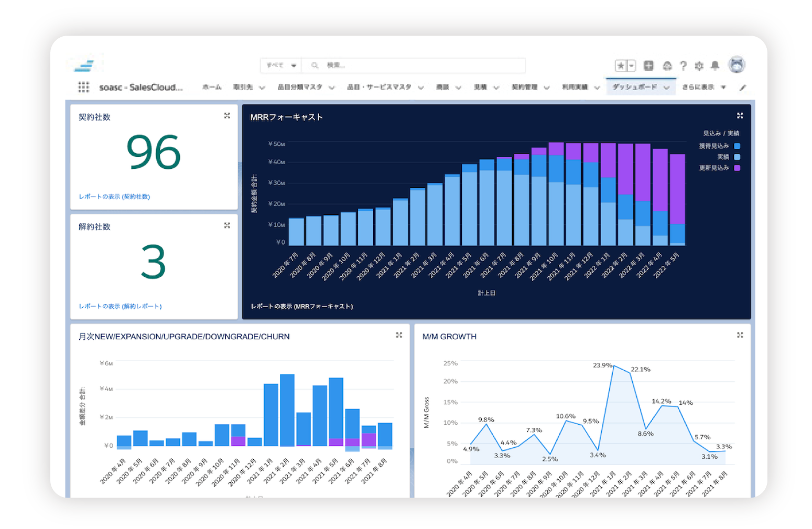The height and width of the screenshot is (529, 812).
Task: Expand the 利用実績 chevron
Action: (597, 88)
